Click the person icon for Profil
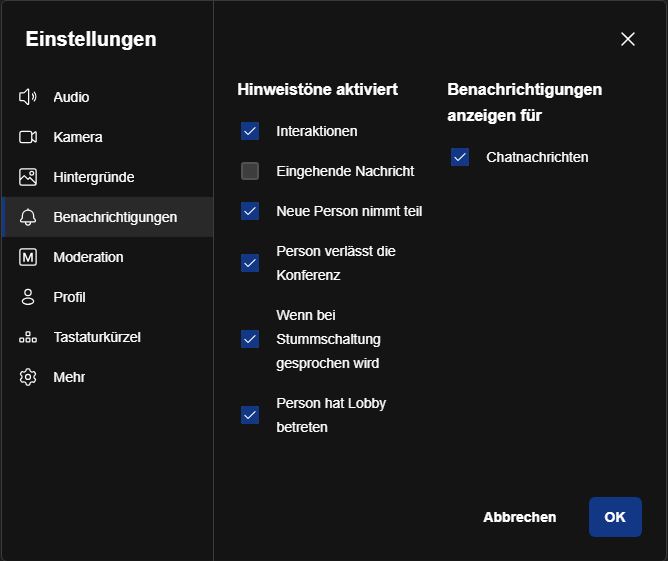The height and width of the screenshot is (561, 668). [28, 297]
